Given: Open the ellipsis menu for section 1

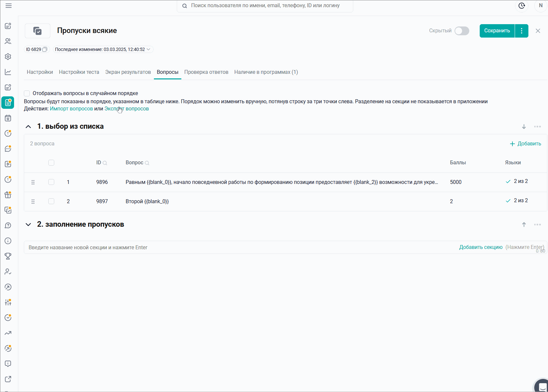Looking at the screenshot, I should [x=538, y=126].
